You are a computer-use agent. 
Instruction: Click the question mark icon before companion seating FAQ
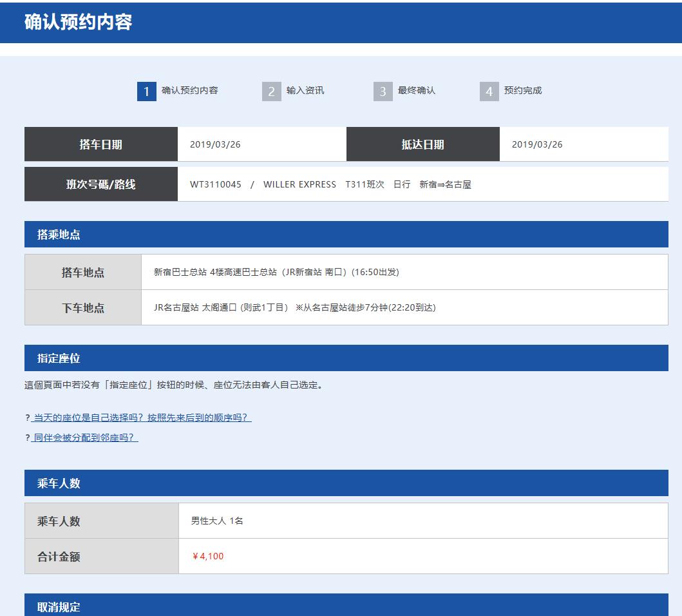28,439
